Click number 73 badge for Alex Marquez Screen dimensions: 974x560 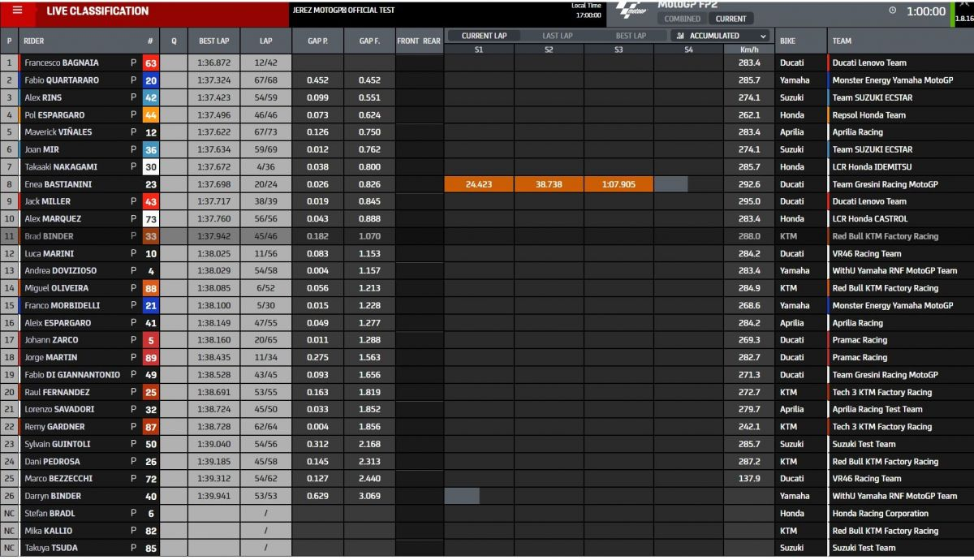(151, 218)
